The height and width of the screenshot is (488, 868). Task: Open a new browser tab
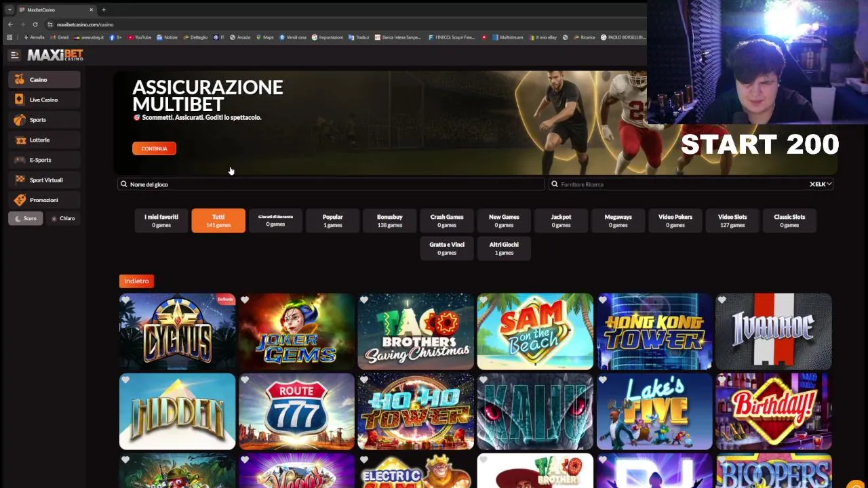tap(103, 9)
